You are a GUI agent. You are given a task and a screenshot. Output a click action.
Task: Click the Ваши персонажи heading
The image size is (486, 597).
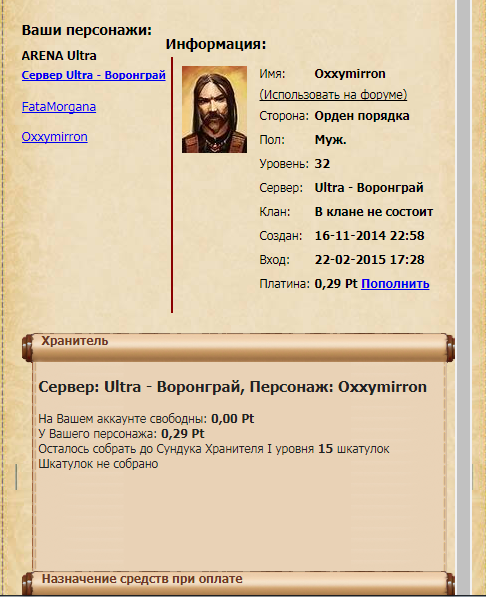point(87,30)
